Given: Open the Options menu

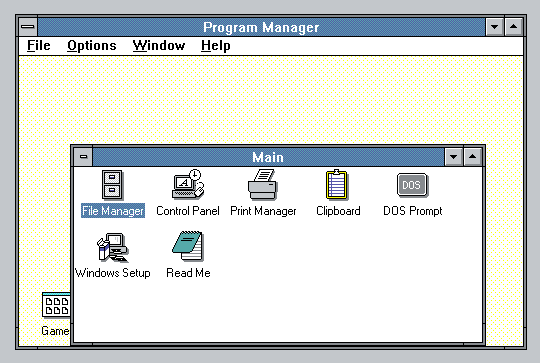Looking at the screenshot, I should click(92, 45).
